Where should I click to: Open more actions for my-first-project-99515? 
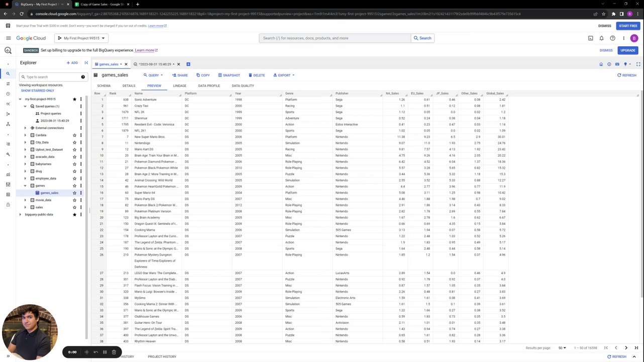click(81, 99)
